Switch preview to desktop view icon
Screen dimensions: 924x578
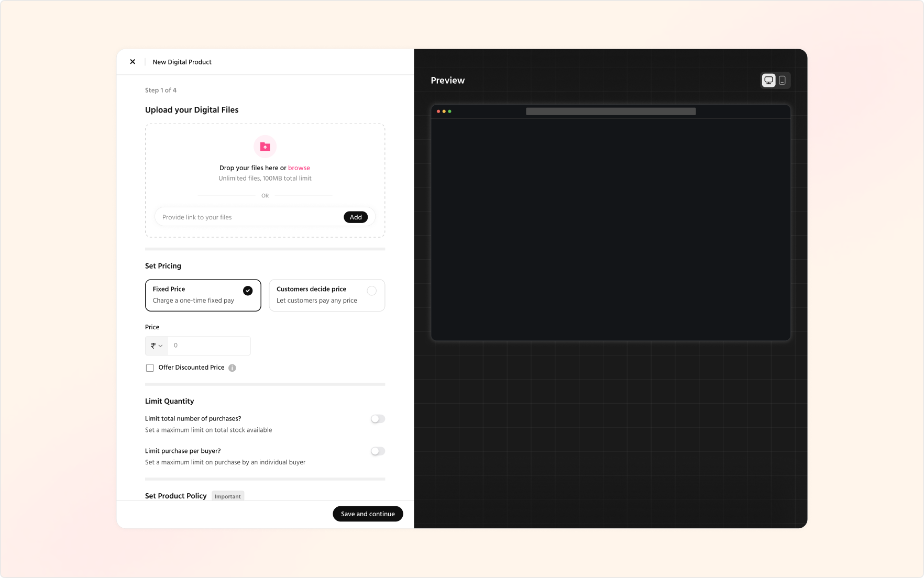[x=768, y=80]
